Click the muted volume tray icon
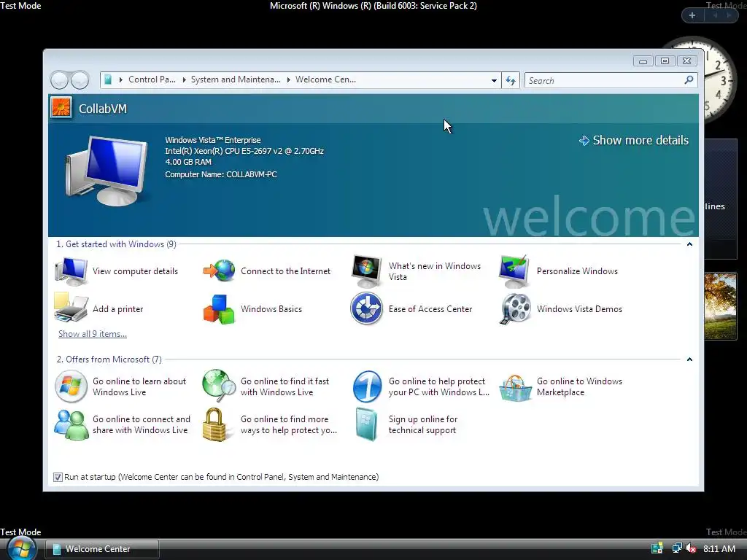747x560 pixels. [x=690, y=548]
